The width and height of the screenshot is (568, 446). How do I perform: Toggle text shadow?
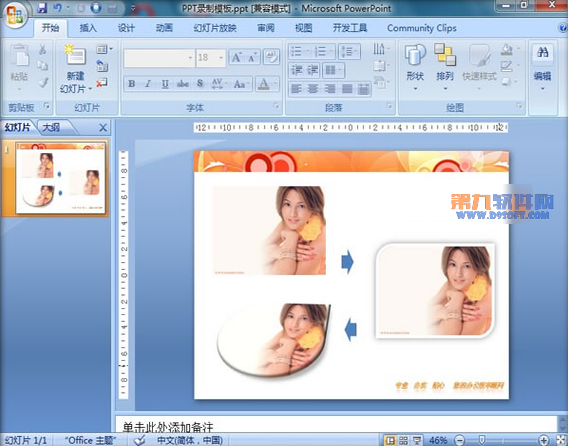point(200,84)
